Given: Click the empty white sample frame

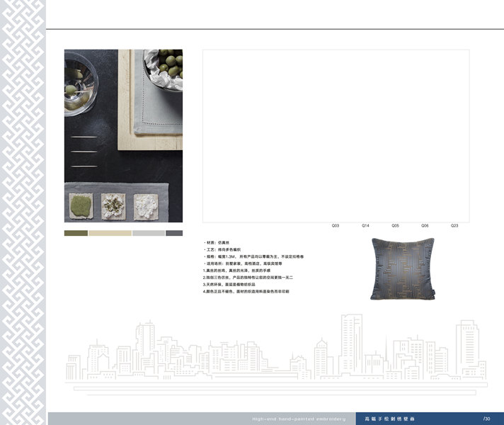Looking at the screenshot, I should click(x=336, y=136).
